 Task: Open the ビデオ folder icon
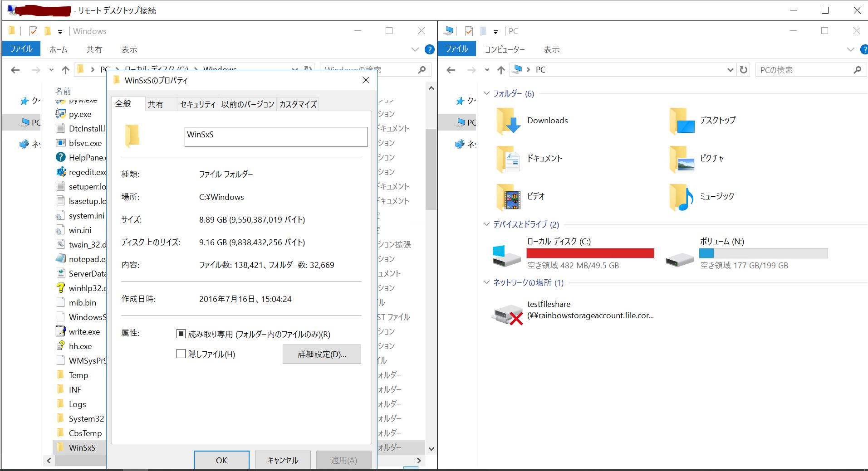(x=508, y=197)
